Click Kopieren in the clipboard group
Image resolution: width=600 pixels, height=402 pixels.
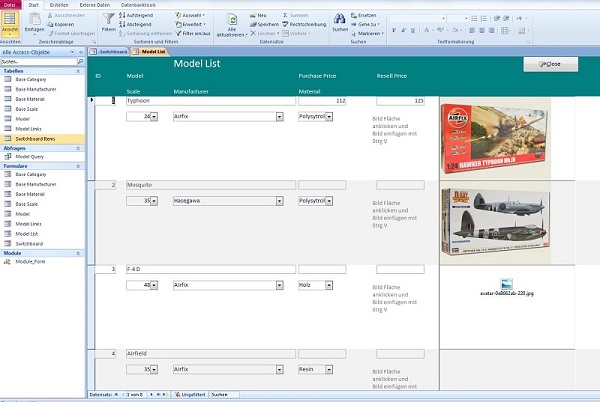[x=60, y=24]
